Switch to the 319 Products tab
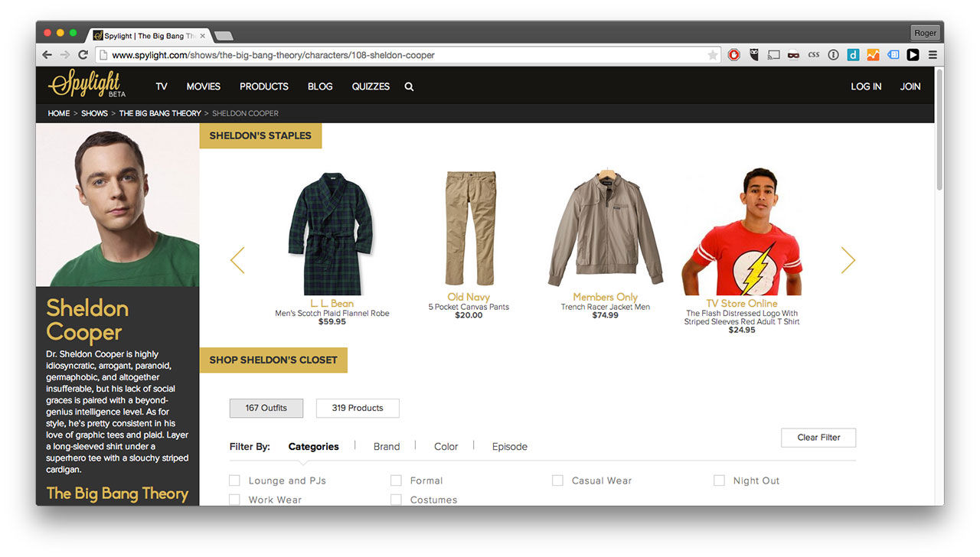 coord(358,408)
